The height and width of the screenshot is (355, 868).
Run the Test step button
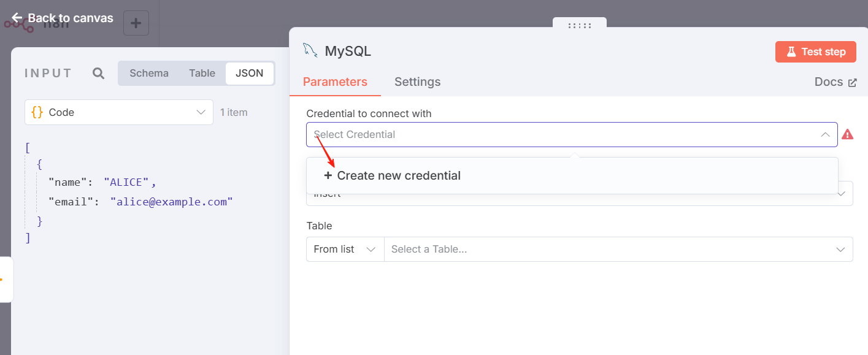click(x=816, y=52)
